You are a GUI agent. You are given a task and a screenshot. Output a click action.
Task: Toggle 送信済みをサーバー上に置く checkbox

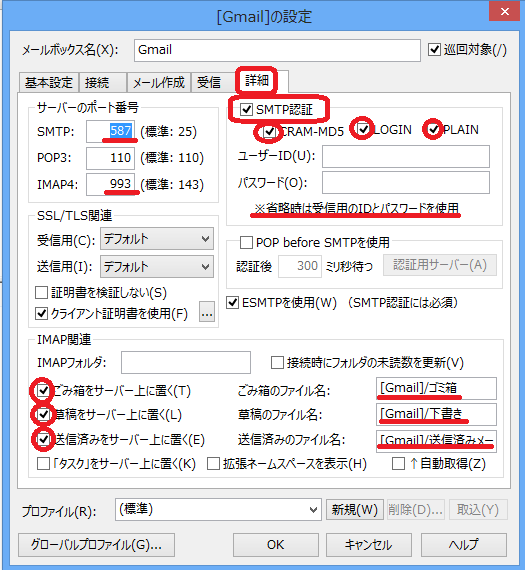(43, 439)
